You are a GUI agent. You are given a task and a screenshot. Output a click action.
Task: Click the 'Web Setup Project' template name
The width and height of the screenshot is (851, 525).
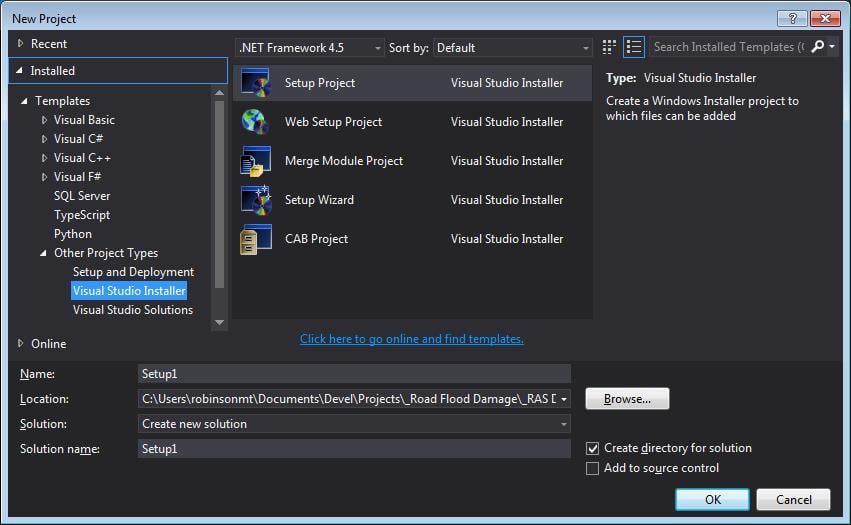pyautogui.click(x=333, y=122)
